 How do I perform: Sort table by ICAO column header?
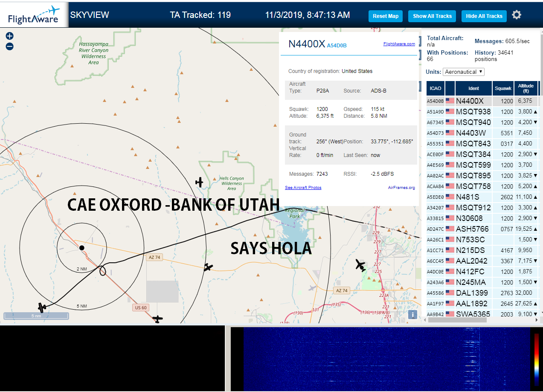(436, 88)
